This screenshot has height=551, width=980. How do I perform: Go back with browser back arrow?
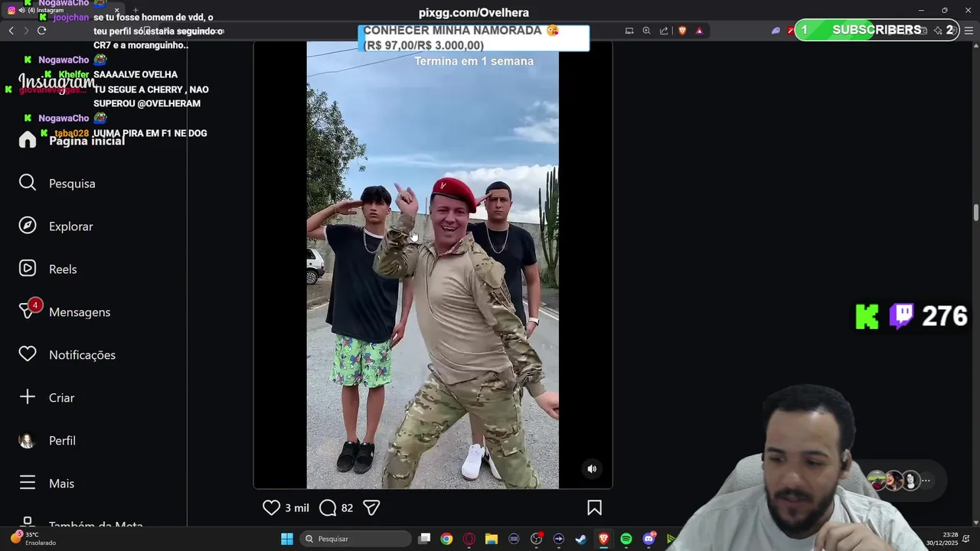(x=11, y=31)
